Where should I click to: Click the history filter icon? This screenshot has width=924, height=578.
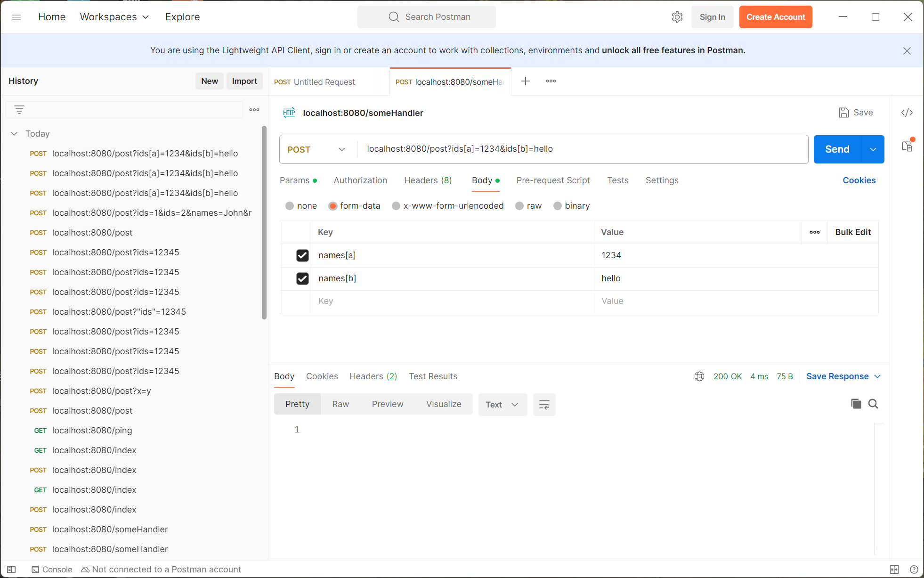coord(19,110)
